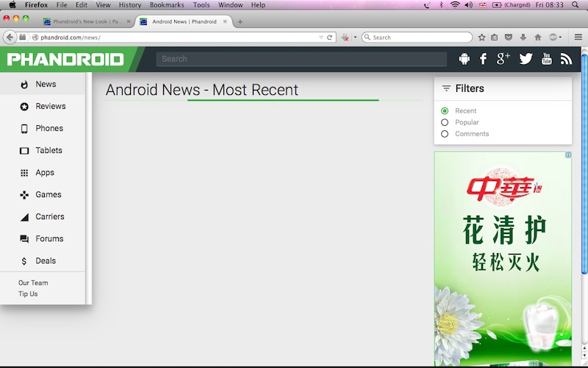Select the Popular filter option
This screenshot has height=368, width=588.
445,122
